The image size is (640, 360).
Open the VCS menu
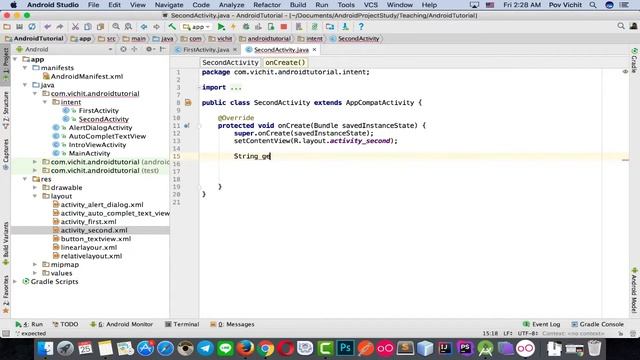(370, 5)
